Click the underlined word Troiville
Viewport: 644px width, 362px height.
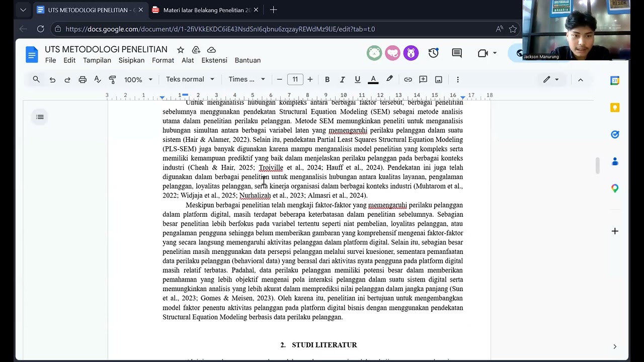coord(271,167)
